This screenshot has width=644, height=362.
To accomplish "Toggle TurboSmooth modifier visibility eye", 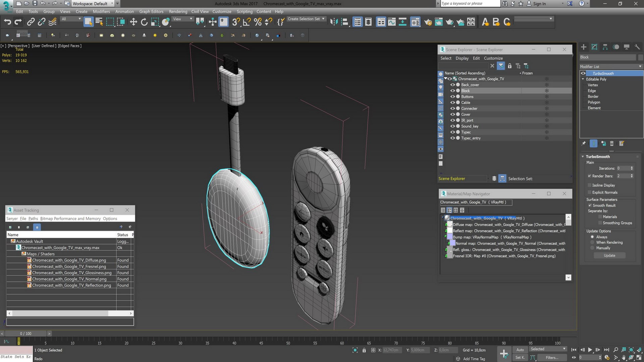I will (583, 73).
